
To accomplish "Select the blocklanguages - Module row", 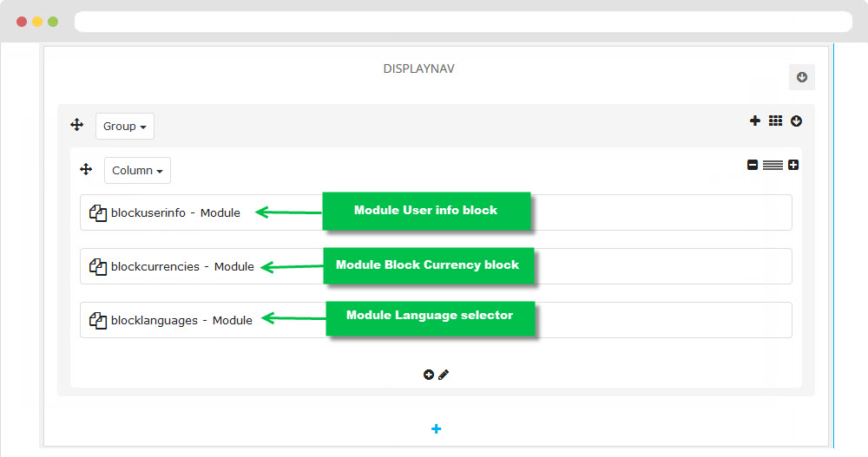I will [x=436, y=320].
